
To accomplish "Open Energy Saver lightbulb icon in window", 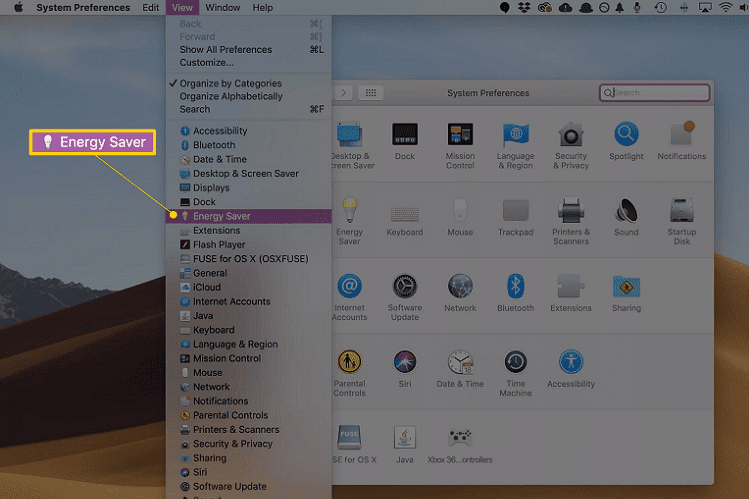I will point(350,210).
